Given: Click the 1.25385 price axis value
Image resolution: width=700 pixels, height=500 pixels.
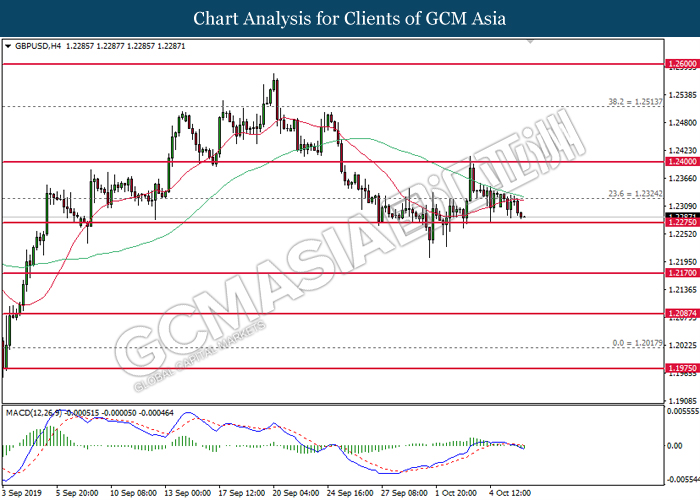Looking at the screenshot, I should (683, 95).
